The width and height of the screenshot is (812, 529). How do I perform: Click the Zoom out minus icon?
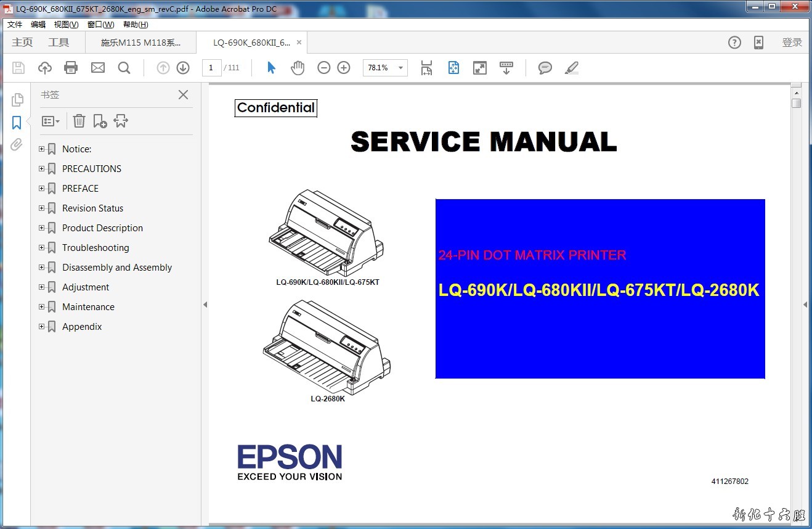click(x=323, y=68)
